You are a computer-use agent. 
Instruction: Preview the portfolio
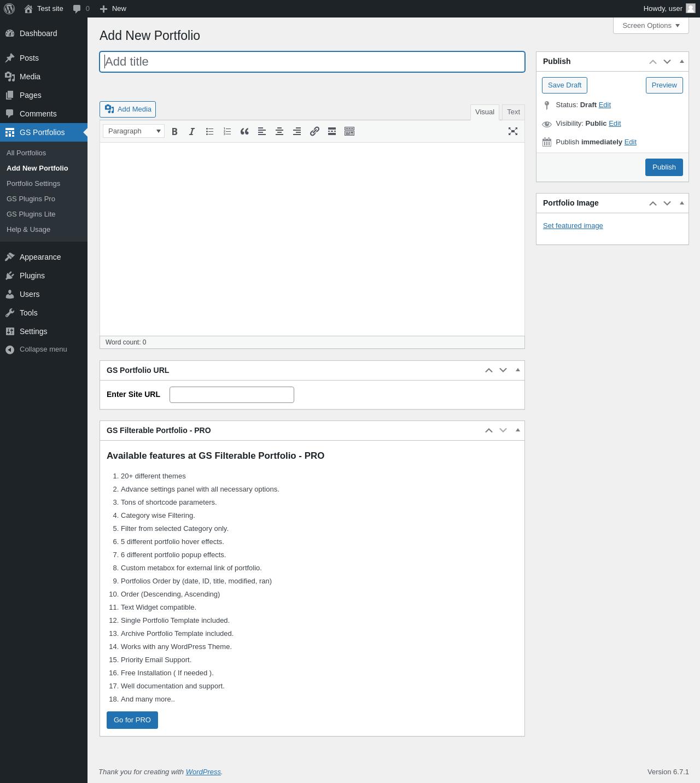pos(664,85)
